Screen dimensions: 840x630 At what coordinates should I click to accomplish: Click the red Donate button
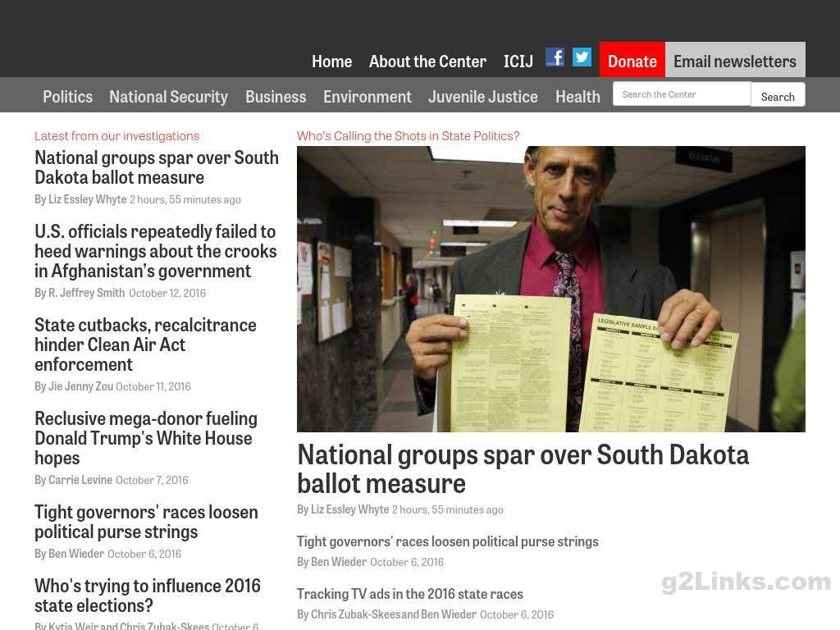tap(632, 59)
